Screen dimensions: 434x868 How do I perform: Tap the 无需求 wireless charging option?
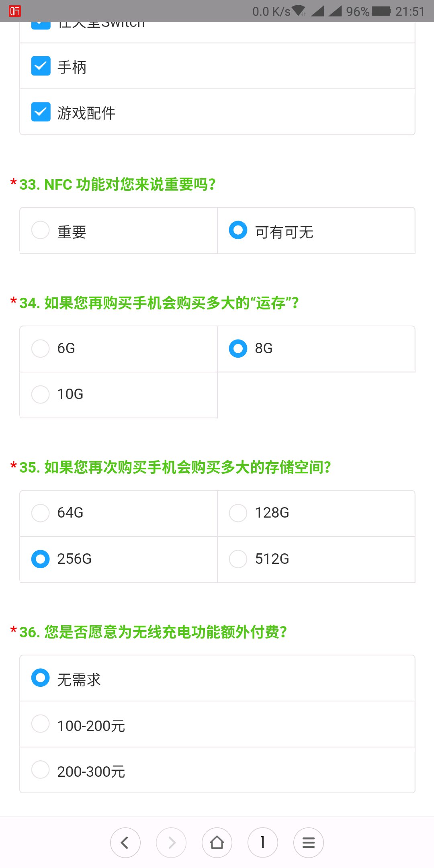point(41,678)
